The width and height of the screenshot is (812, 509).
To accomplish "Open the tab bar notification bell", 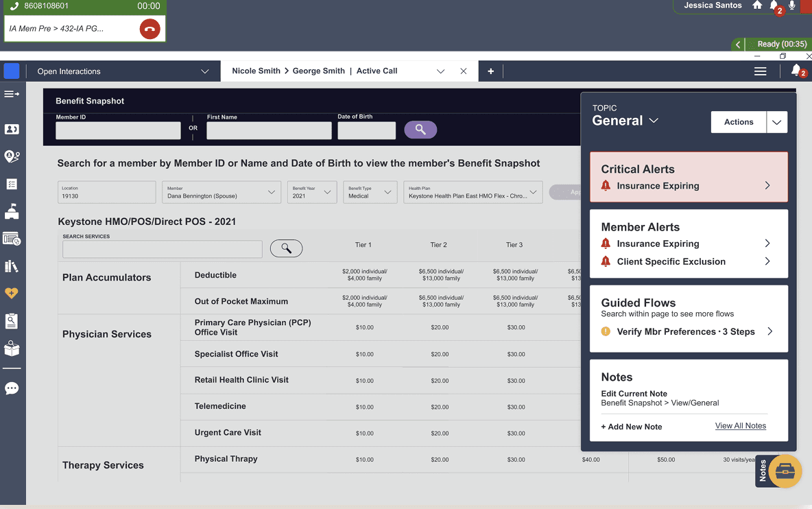I will [796, 71].
